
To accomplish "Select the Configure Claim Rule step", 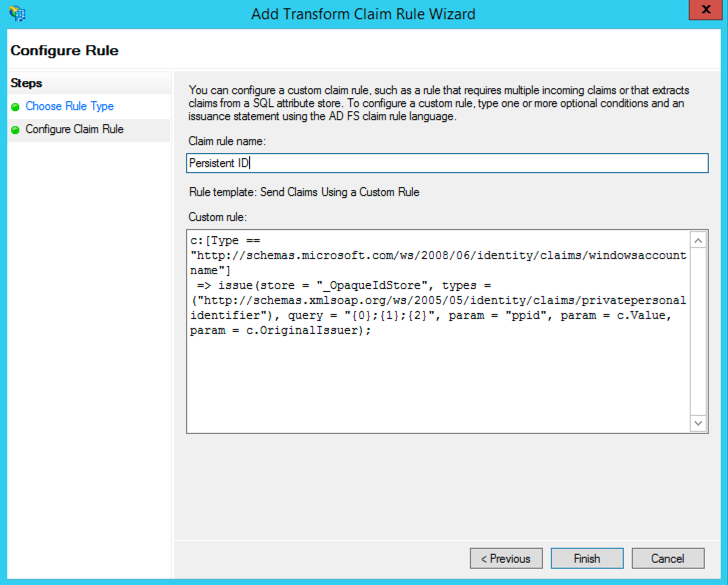I will tap(74, 129).
